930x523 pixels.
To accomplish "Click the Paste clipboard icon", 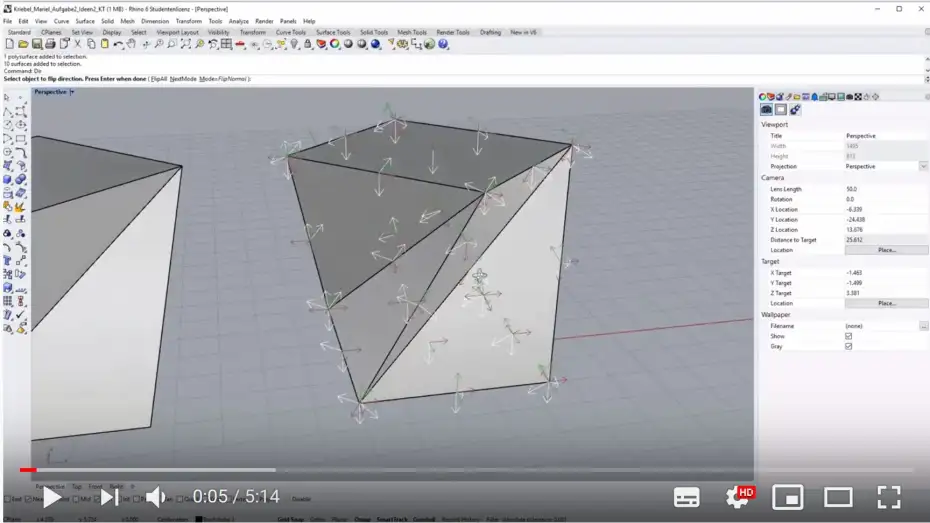I will coord(104,44).
